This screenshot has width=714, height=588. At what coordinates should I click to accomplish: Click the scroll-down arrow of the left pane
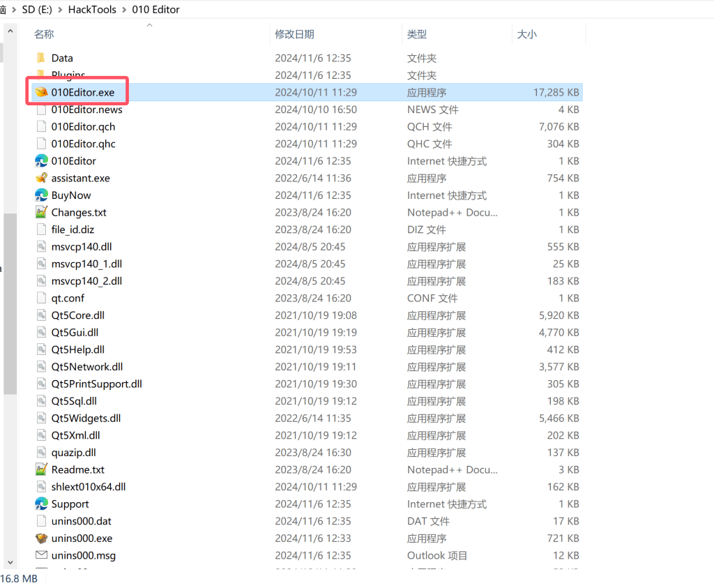tap(10, 562)
